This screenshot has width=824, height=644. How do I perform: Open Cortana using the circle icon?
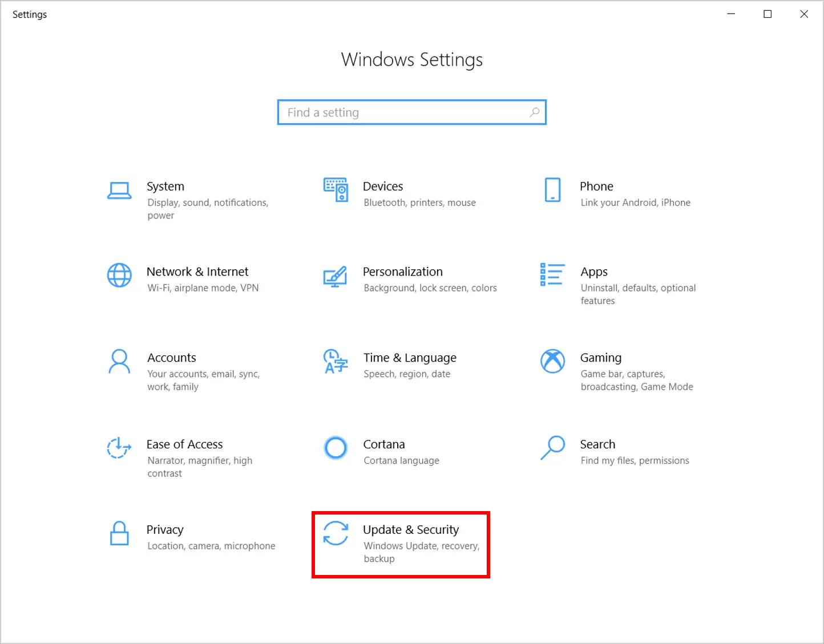coord(336,448)
